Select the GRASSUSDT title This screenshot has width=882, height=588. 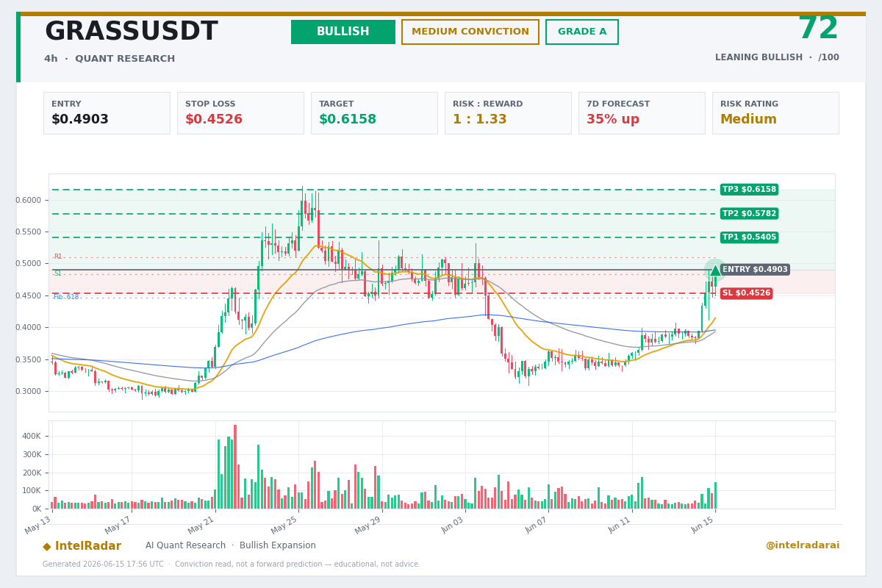(131, 32)
